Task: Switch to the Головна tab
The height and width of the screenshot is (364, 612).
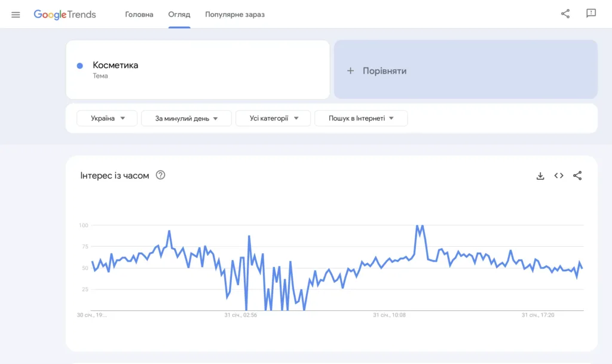Action: coord(139,14)
